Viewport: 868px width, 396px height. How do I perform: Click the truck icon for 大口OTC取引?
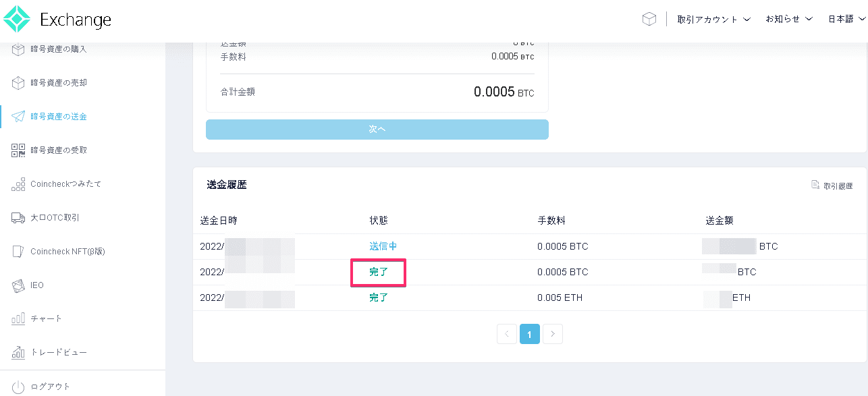[x=18, y=218]
